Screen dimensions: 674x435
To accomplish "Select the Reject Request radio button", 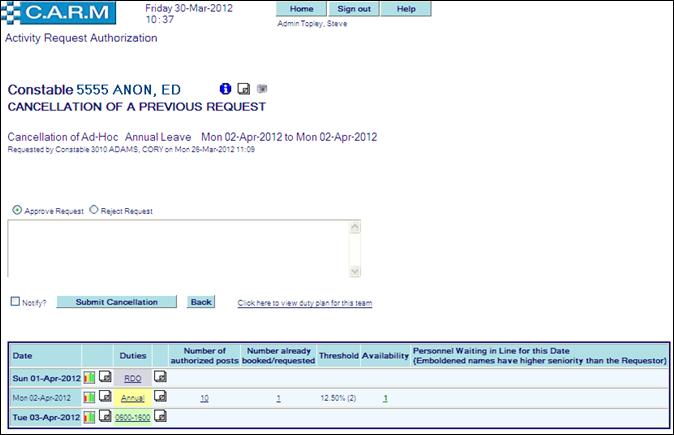I will (x=94, y=211).
